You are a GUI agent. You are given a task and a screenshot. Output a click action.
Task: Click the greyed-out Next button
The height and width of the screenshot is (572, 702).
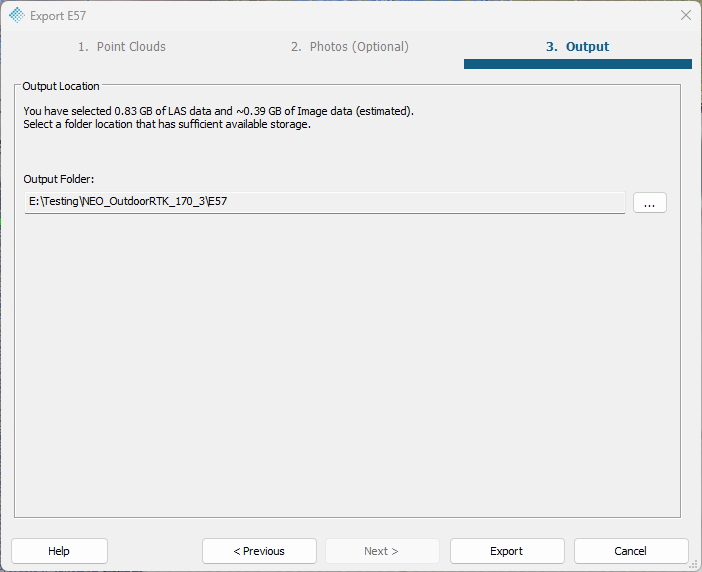click(382, 551)
